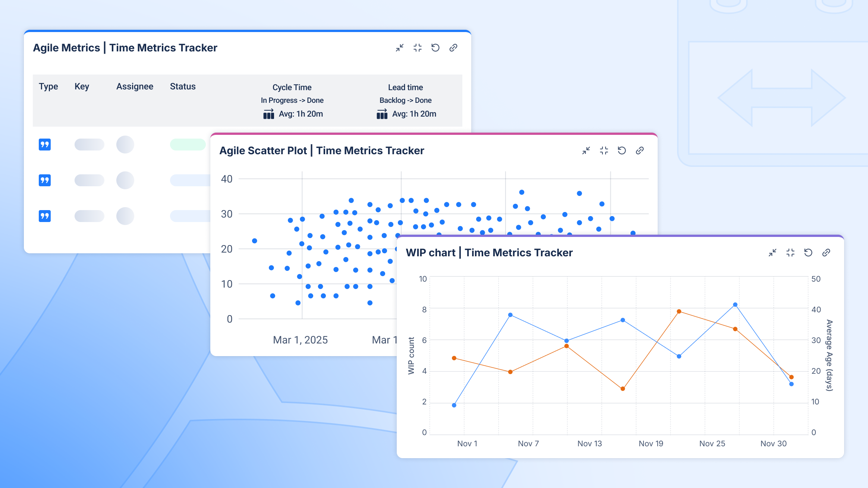Click collapse icon on Agile Scatter Plot
Image resolution: width=868 pixels, height=488 pixels.
pyautogui.click(x=604, y=150)
